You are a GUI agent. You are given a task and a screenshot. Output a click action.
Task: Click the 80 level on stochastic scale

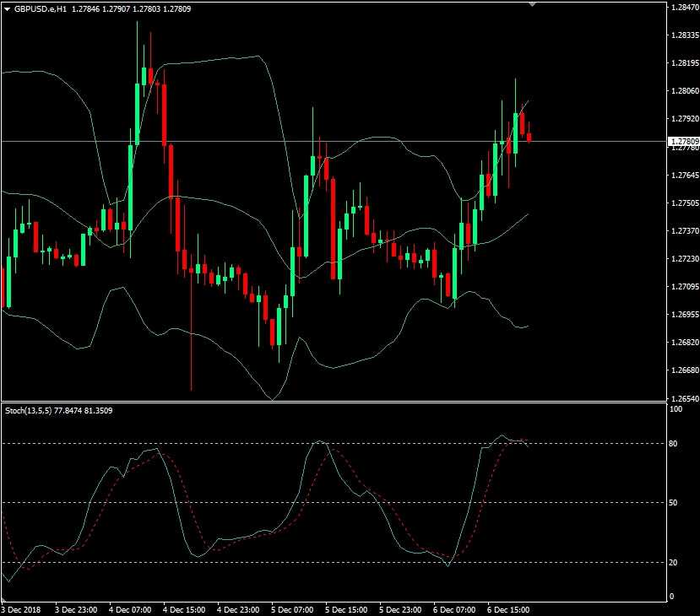click(x=675, y=443)
